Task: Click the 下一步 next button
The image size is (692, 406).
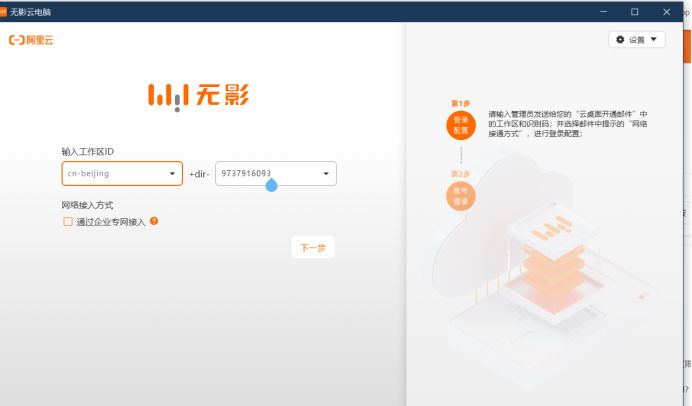Action: [313, 248]
